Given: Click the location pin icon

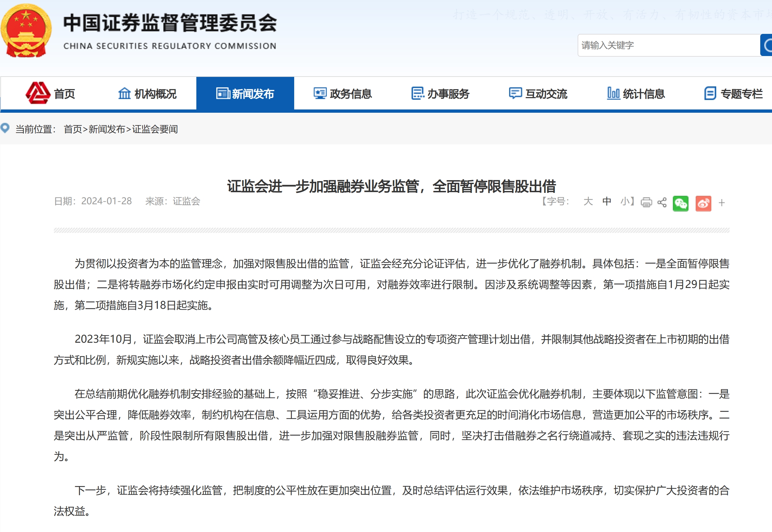Looking at the screenshot, I should click(x=5, y=128).
